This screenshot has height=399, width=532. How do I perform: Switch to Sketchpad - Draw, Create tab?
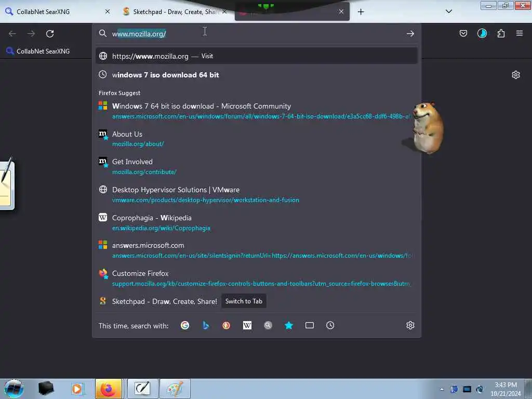coord(176,11)
